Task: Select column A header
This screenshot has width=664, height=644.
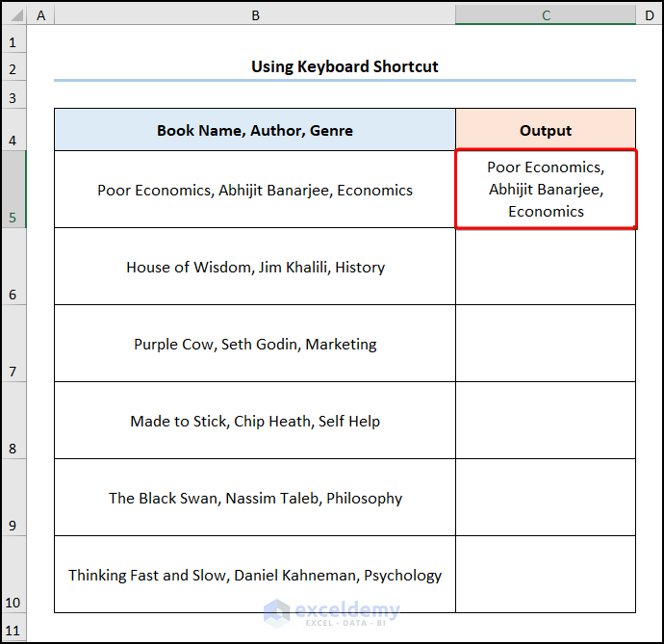Action: [x=40, y=15]
